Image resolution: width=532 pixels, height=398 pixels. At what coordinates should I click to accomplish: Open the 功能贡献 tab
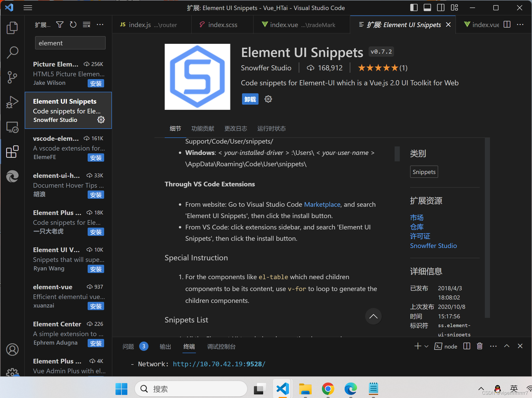(203, 129)
